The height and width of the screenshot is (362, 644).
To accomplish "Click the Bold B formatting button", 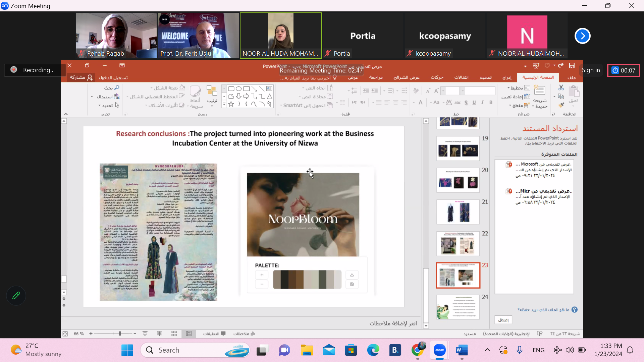I will [x=491, y=103].
